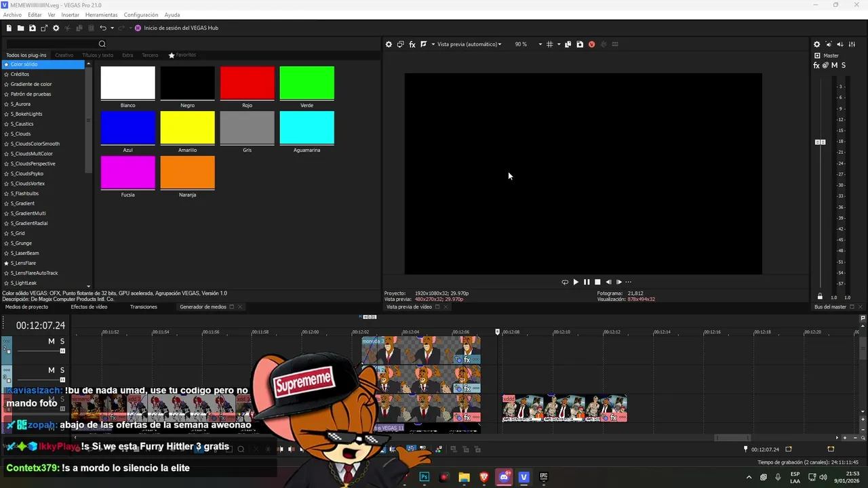Screen dimensions: 868x488
Task: Save preview snapshot to file
Action: pyautogui.click(x=580, y=44)
